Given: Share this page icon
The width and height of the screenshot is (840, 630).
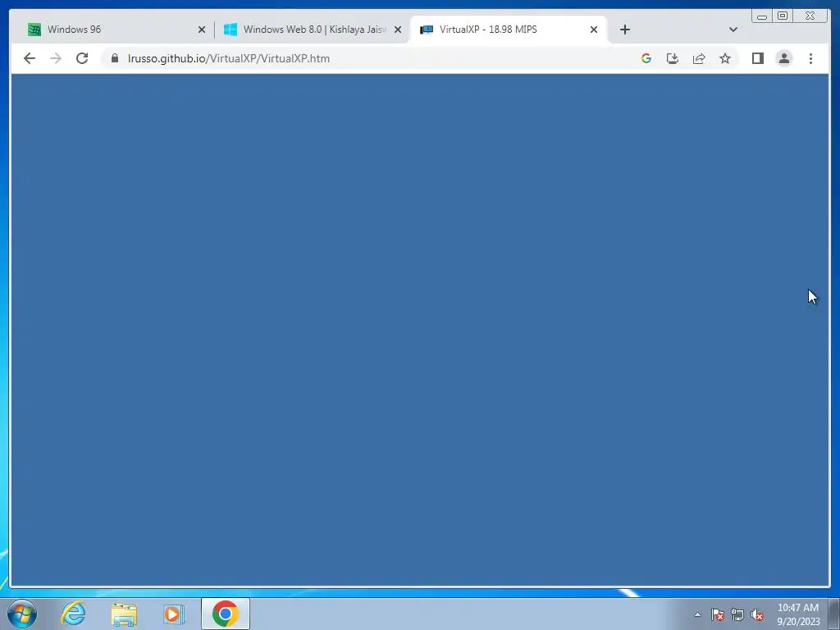Looking at the screenshot, I should click(699, 58).
